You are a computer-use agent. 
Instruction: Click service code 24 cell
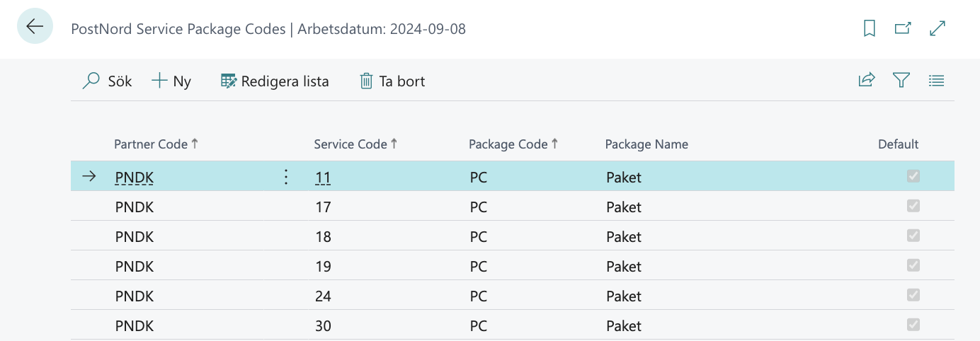[x=323, y=296]
